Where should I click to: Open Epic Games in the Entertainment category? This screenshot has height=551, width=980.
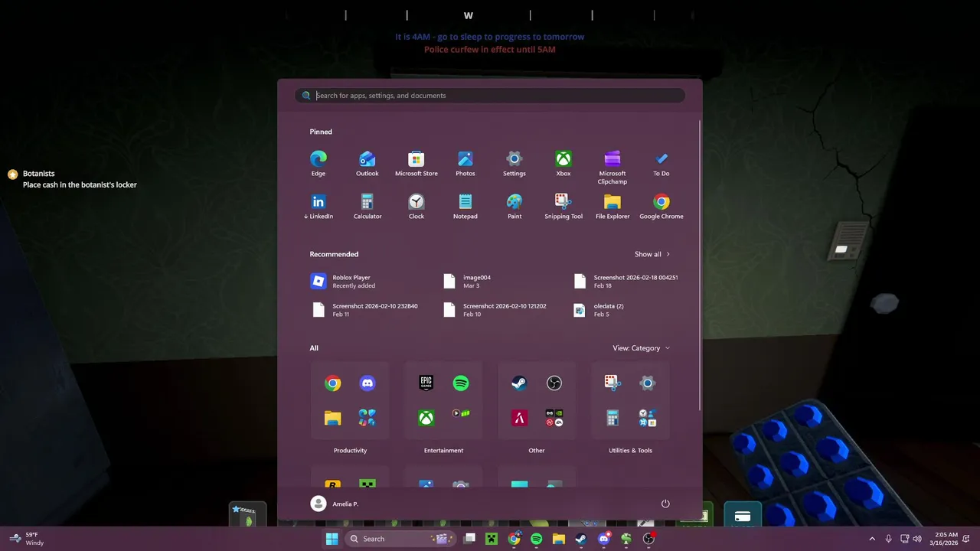(x=426, y=383)
